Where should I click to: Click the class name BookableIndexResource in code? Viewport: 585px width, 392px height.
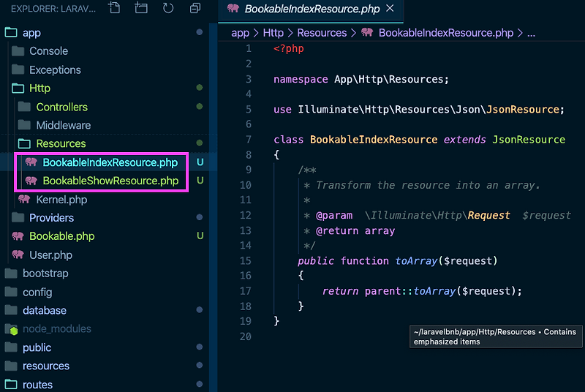pyautogui.click(x=374, y=140)
